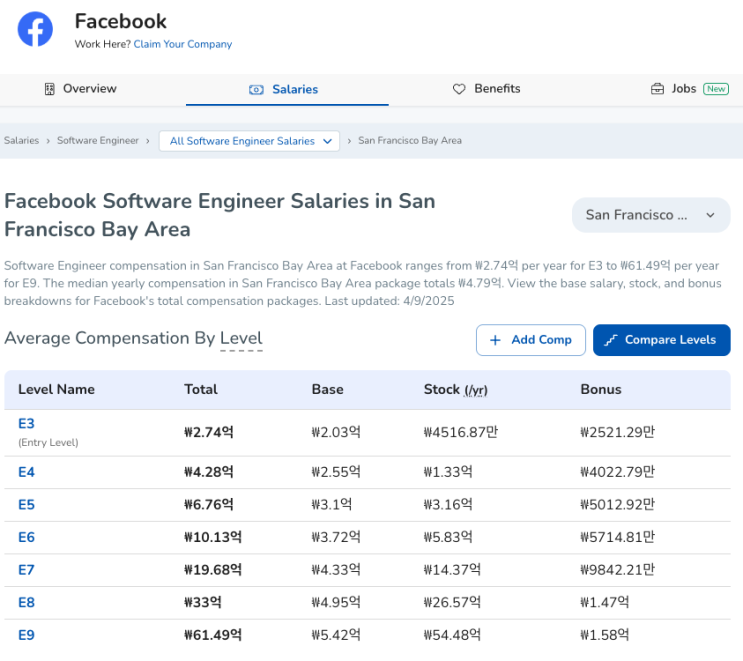
Task: Click E3 bonus ₩2521.29만
Action: tap(618, 432)
